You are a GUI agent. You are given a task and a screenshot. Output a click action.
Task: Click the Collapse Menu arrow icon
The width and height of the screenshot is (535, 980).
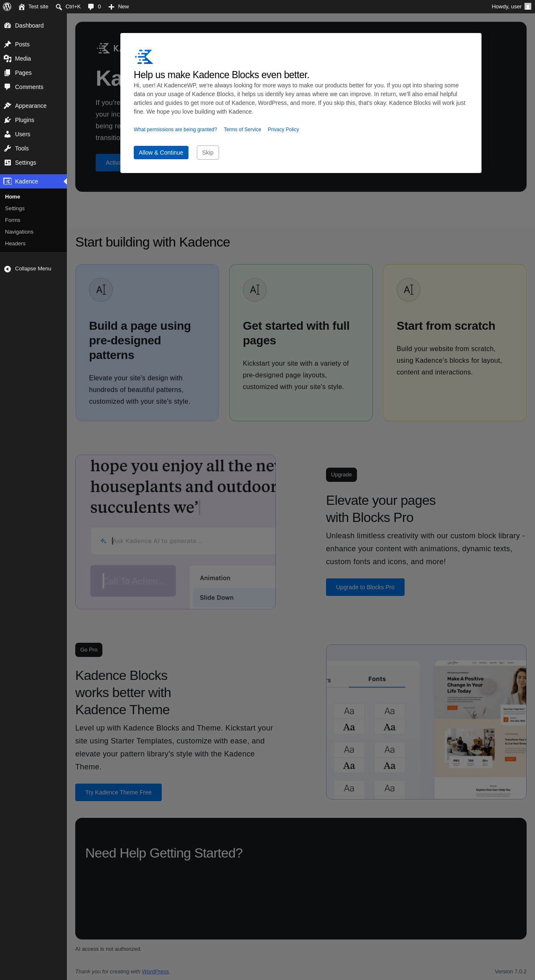click(8, 269)
